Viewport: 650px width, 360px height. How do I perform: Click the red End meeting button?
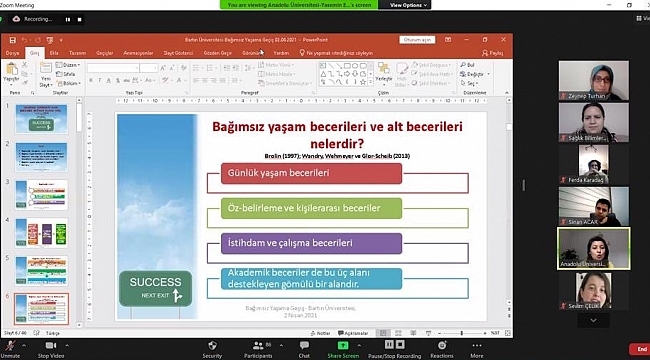click(640, 349)
